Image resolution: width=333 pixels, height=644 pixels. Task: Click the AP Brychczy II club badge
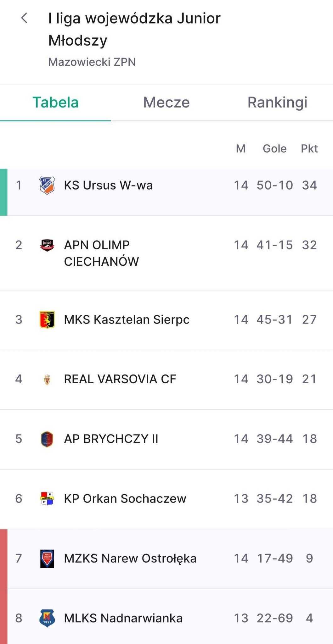pos(47,439)
